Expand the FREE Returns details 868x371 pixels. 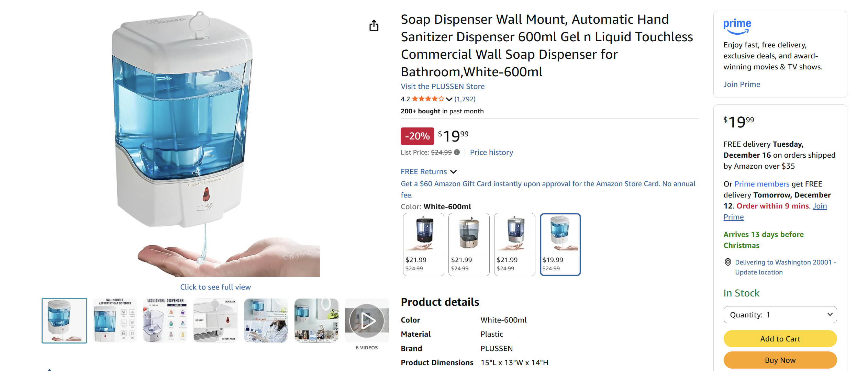pyautogui.click(x=454, y=171)
